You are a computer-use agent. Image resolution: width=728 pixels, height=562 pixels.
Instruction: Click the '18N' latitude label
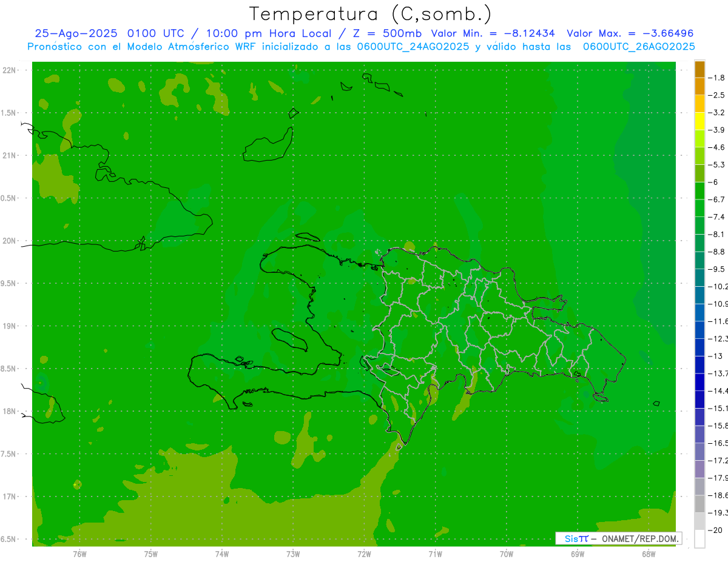point(9,412)
